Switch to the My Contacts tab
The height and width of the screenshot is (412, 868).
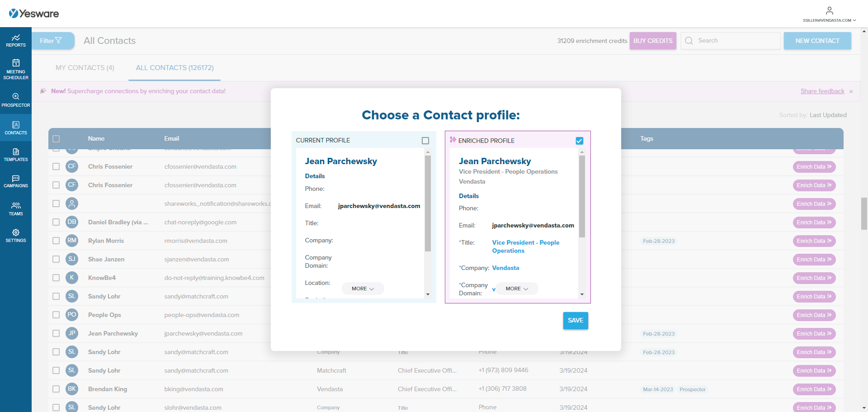pyautogui.click(x=85, y=67)
